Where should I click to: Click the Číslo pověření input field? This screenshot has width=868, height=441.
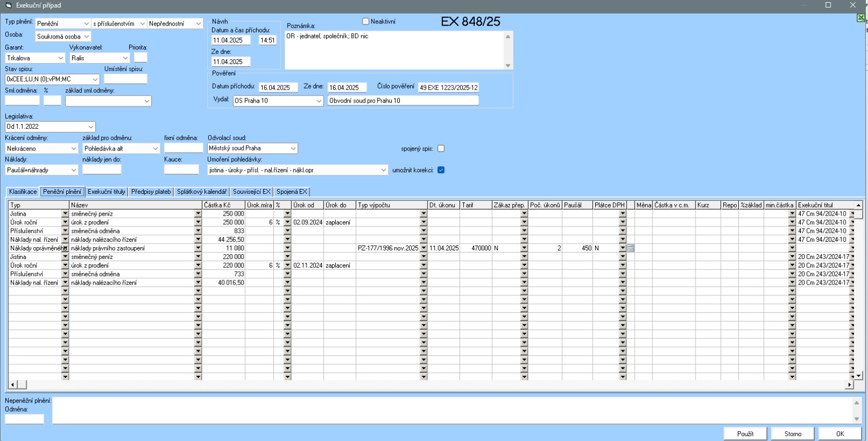coord(449,87)
